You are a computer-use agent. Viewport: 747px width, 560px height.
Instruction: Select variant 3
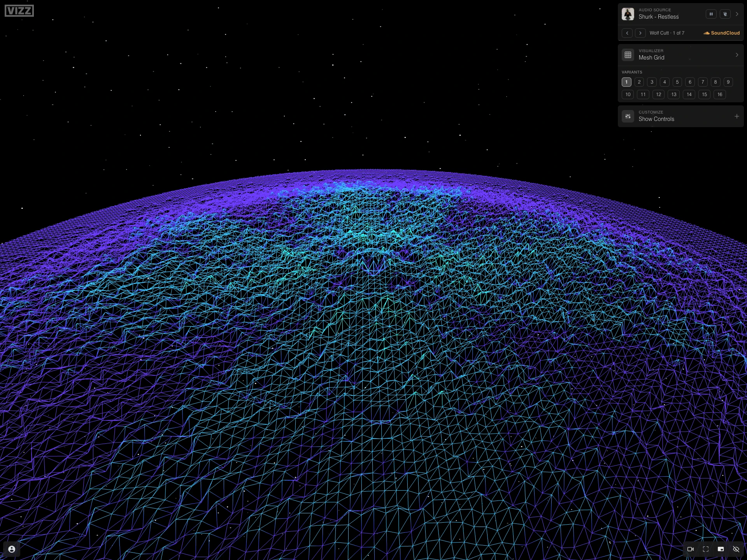coord(652,82)
